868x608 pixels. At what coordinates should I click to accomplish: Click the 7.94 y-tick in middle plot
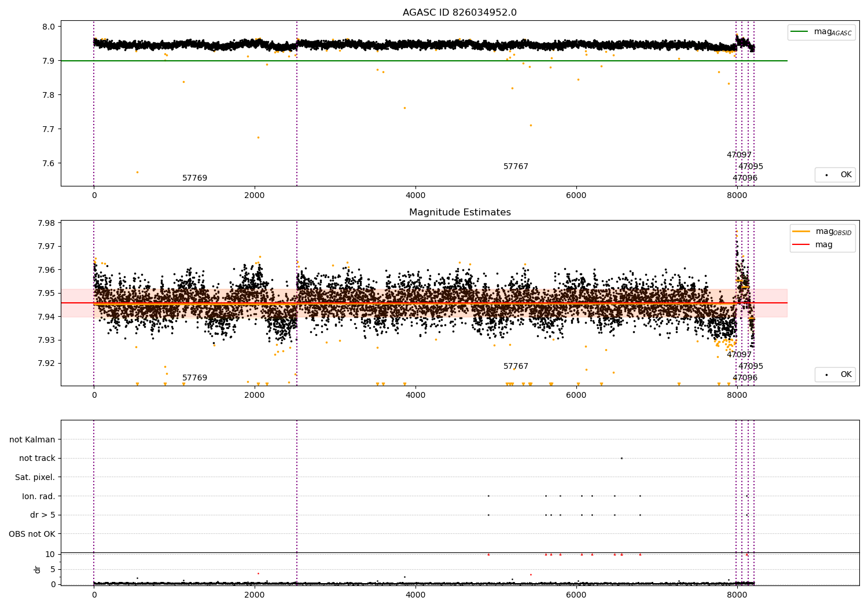coord(46,317)
